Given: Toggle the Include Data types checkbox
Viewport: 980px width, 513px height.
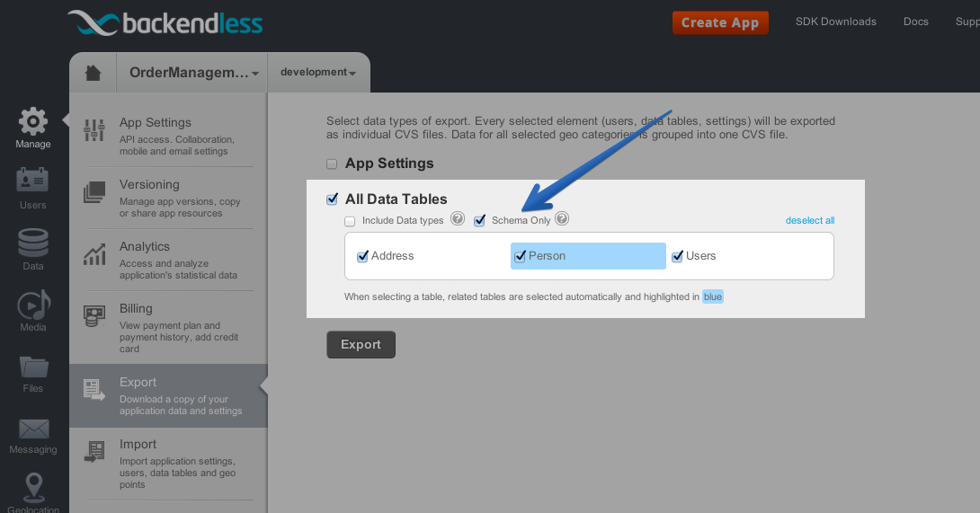Looking at the screenshot, I should 350,221.
